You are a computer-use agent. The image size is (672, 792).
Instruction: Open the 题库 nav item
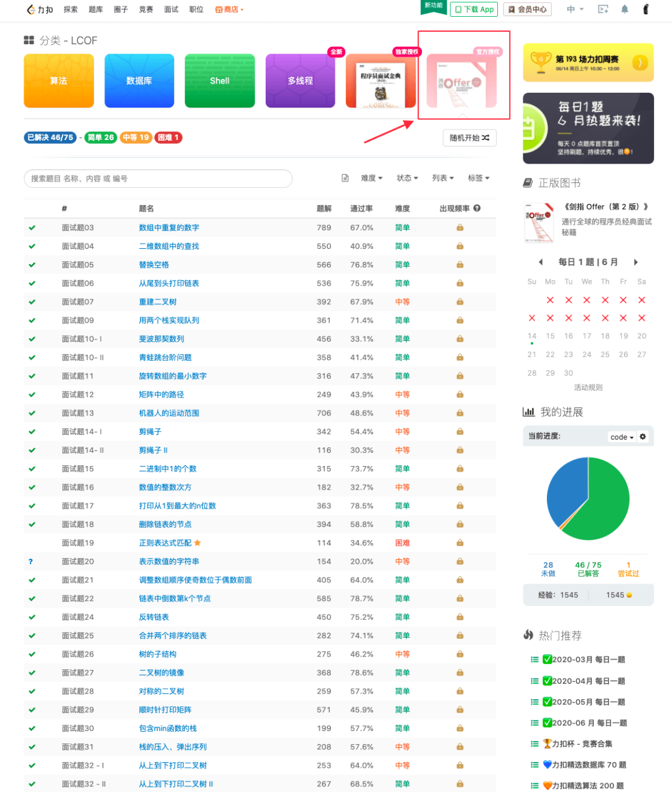(x=96, y=9)
